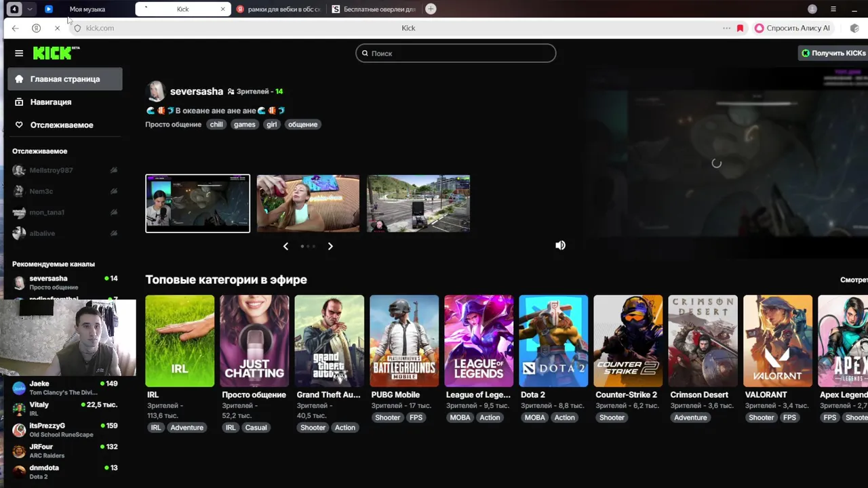Open JRFour recommended channel
Viewport: 868px width, 488px height.
[x=65, y=451]
